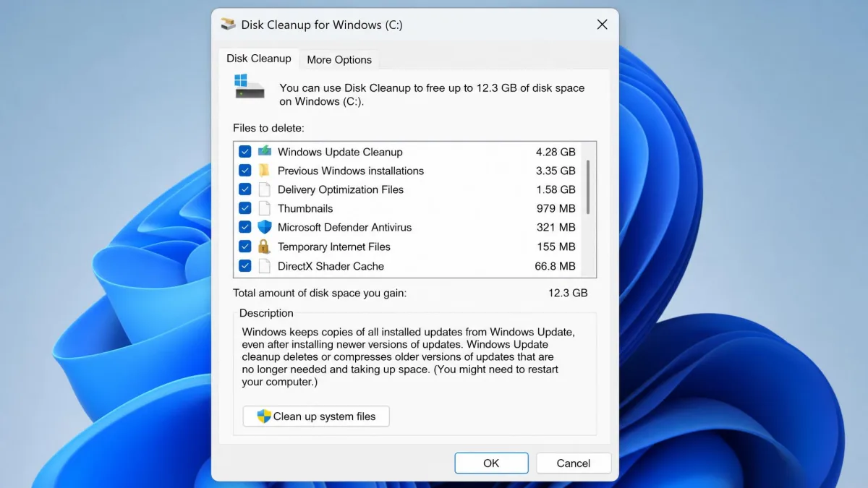Click the 321 MB size value
The width and height of the screenshot is (868, 488).
(x=556, y=227)
